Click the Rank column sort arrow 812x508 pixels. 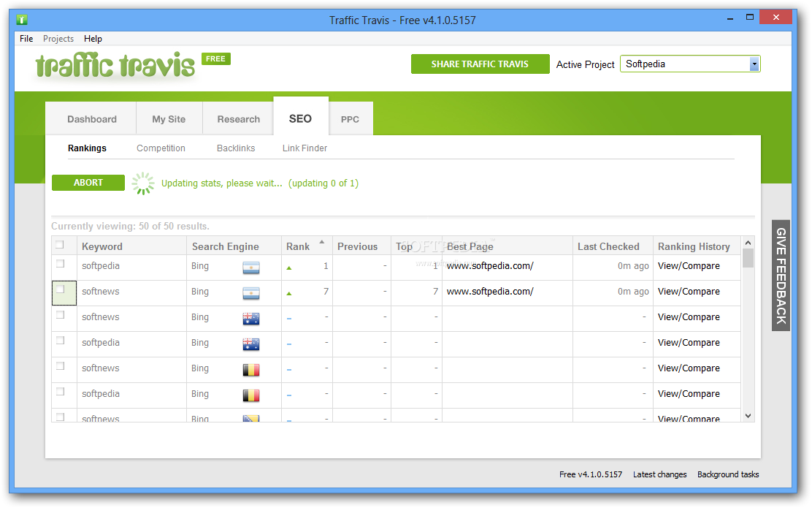(321, 242)
